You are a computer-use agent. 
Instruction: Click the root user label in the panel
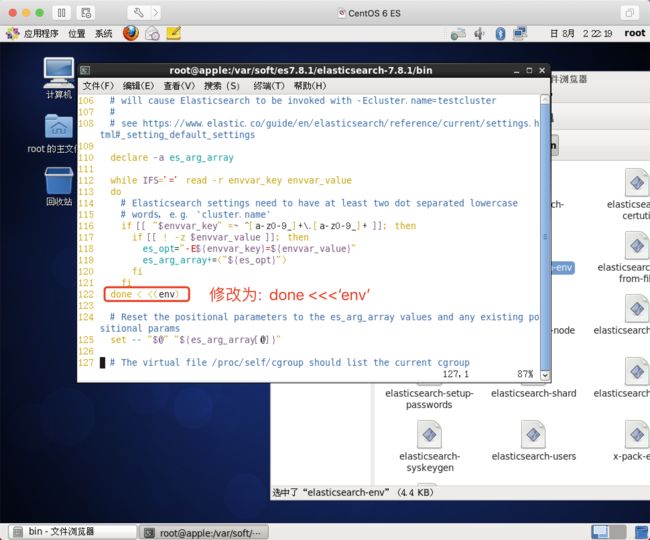635,33
